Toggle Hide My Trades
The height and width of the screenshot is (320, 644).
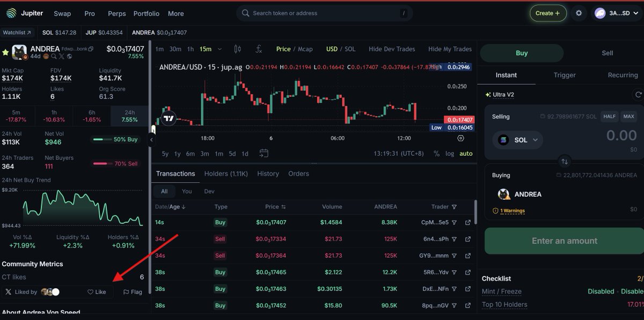pos(450,49)
